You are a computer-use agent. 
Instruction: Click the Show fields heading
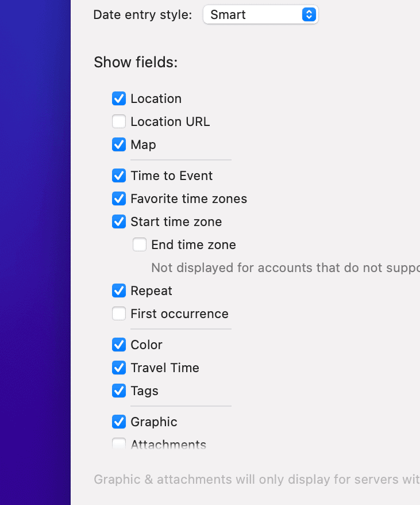136,62
